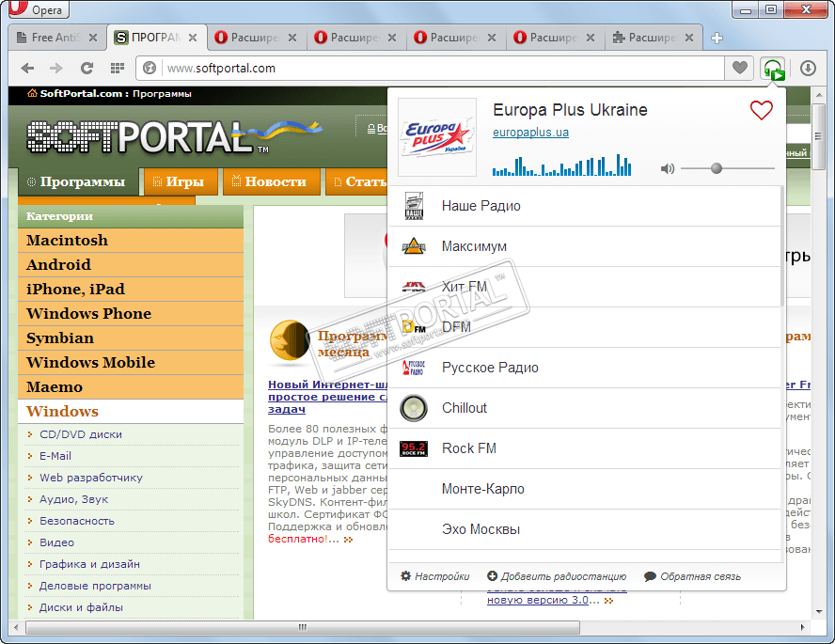Open the Windows Phone category
Viewport: 835px width, 644px height.
tap(131, 313)
